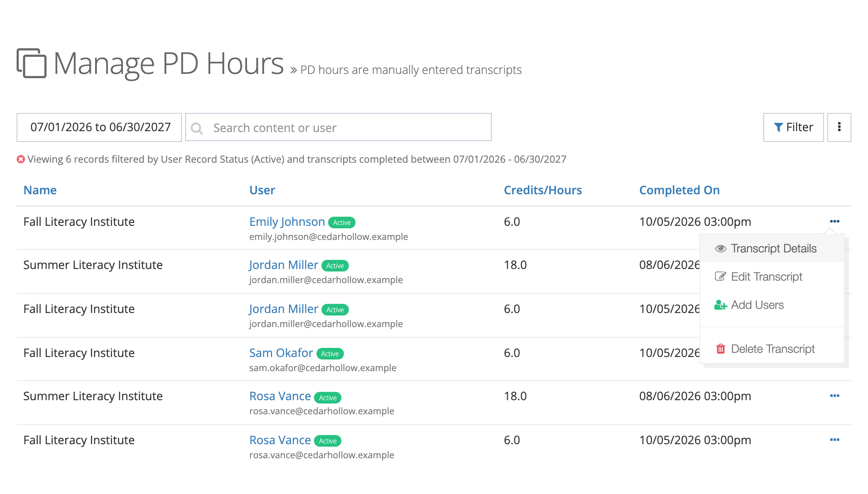Sort by Credits/Hours column header
868x494 pixels.
click(543, 190)
